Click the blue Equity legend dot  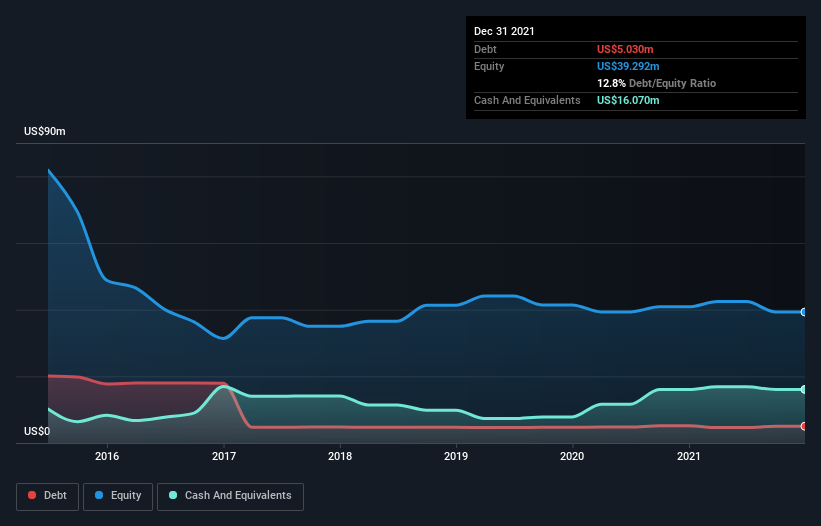99,495
